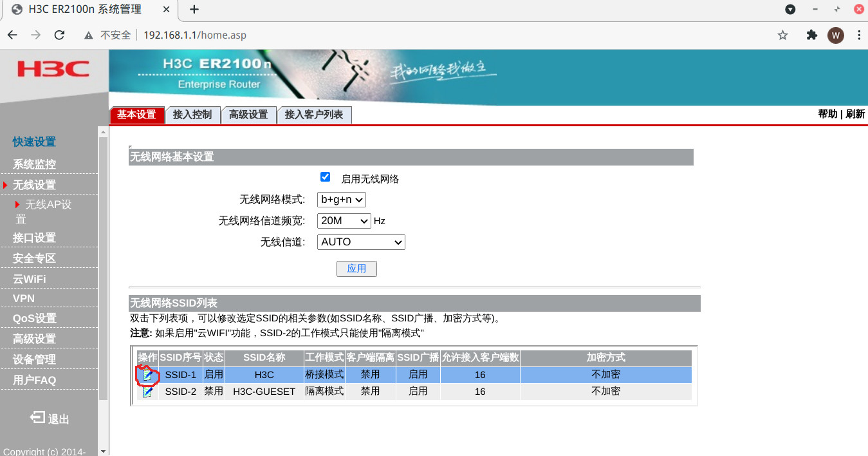
Task: Click the SSID-2 status 禁用 cell
Action: 214,392
